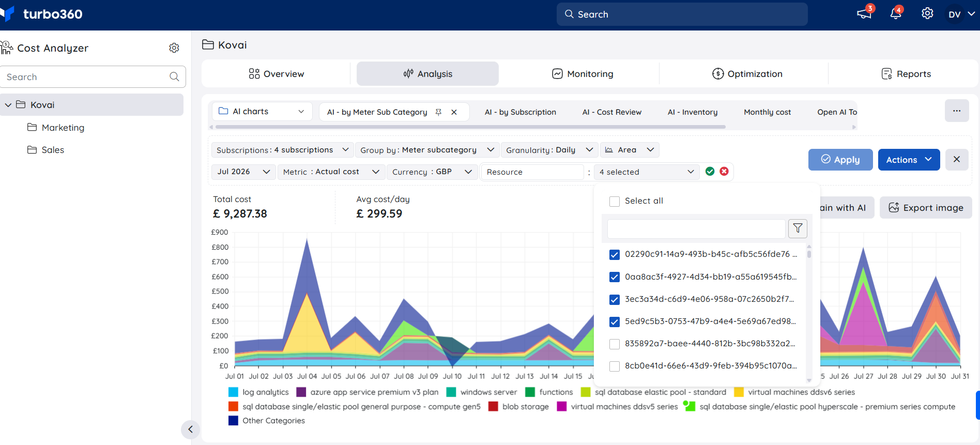Screen dimensions: 980x445
Task: Open the Area chart type dropdown
Action: (630, 150)
